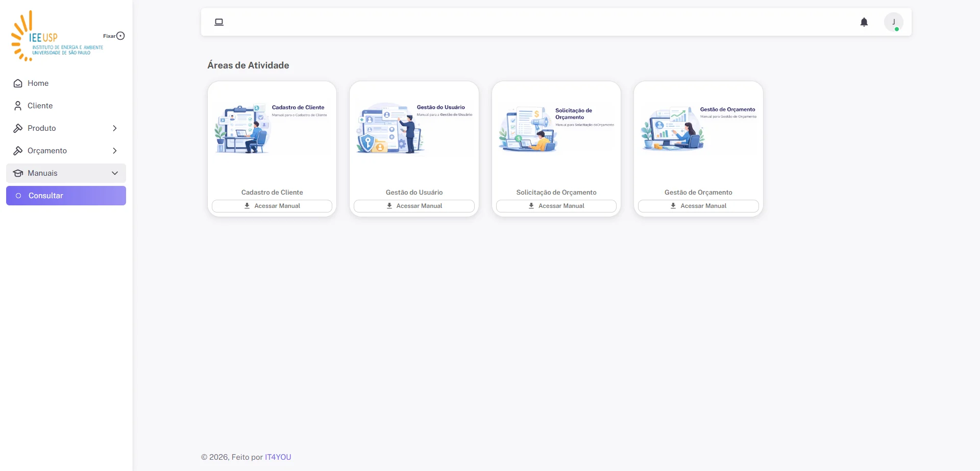The width and height of the screenshot is (980, 471).
Task: Click the Solicitação de Orçamento cover thumbnail
Action: [556, 130]
